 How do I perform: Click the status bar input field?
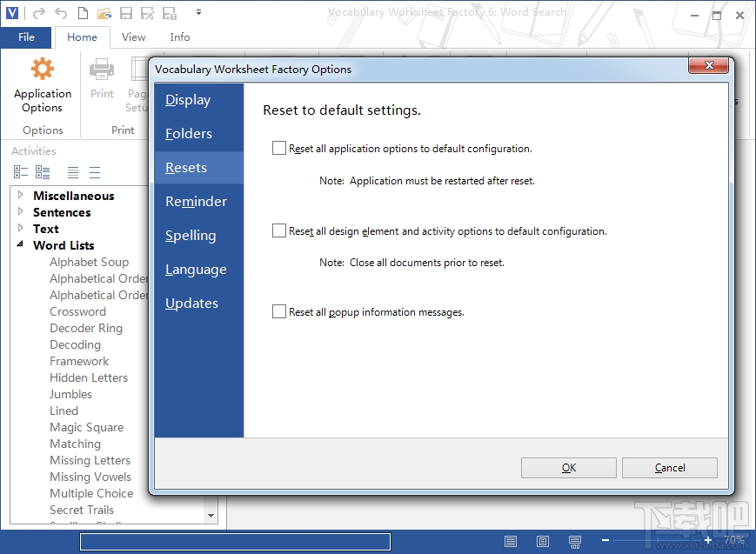(x=235, y=542)
